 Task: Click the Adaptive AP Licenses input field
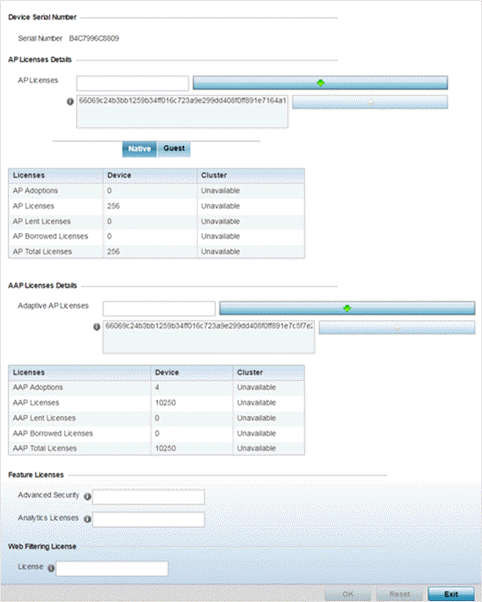tap(159, 309)
